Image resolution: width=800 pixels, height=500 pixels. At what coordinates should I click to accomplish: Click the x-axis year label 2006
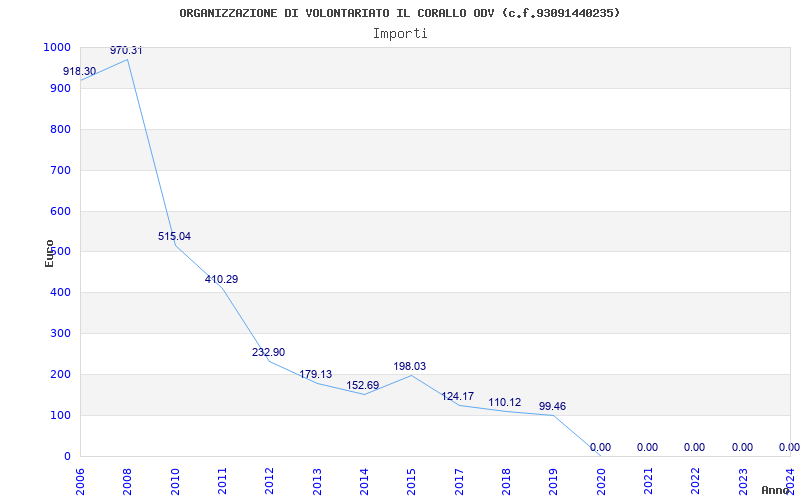[80, 482]
